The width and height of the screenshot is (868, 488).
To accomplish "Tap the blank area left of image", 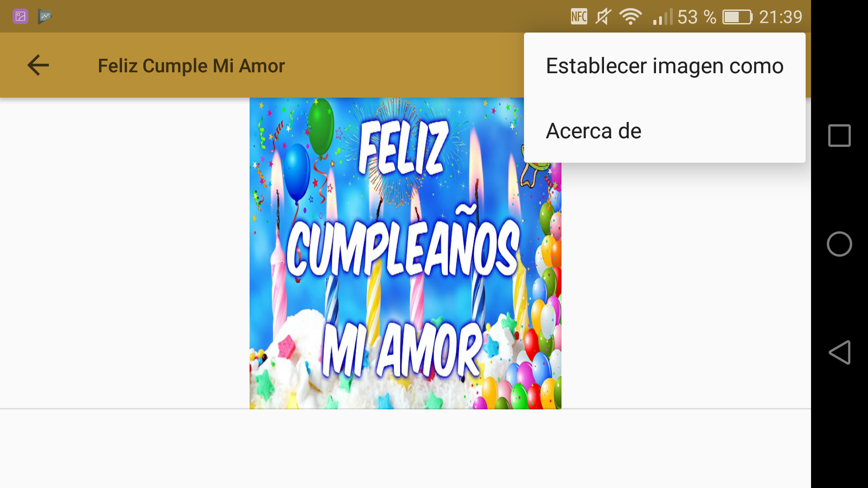I will (124, 253).
